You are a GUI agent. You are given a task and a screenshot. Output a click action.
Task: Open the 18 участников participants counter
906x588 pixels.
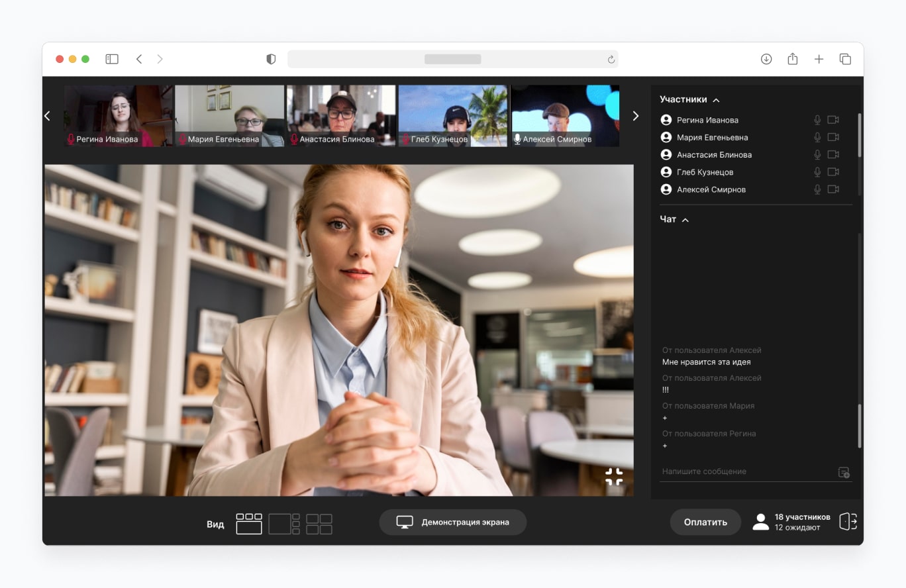791,522
